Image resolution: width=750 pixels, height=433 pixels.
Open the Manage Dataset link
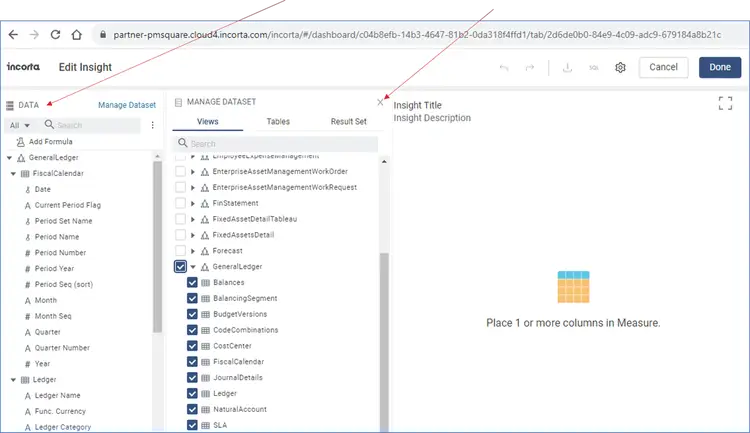(127, 105)
